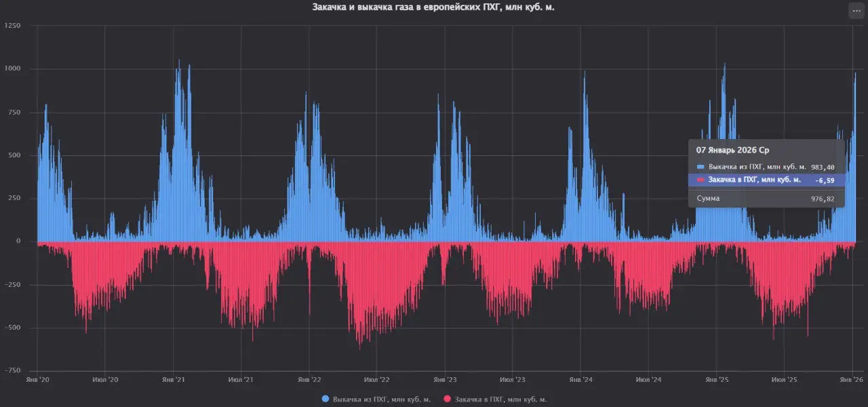
Task: Click the chart title about европейских ПХГ
Action: click(433, 7)
